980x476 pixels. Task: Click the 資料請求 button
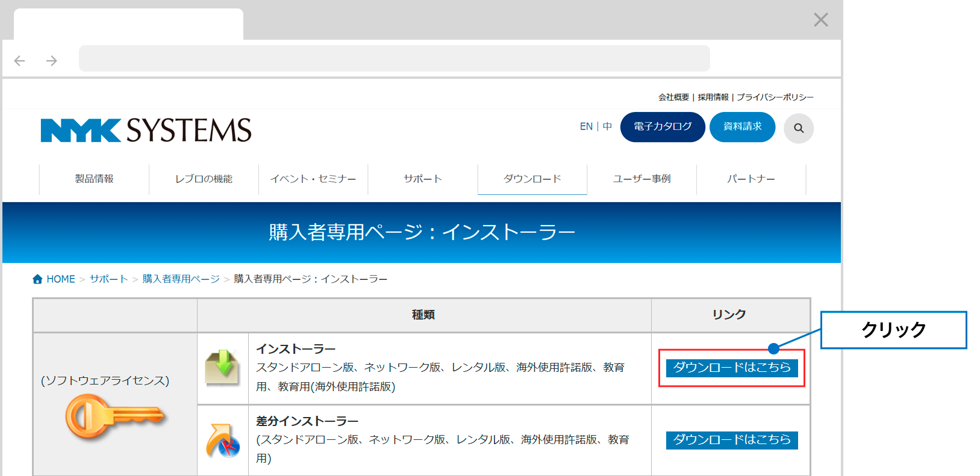tap(742, 127)
